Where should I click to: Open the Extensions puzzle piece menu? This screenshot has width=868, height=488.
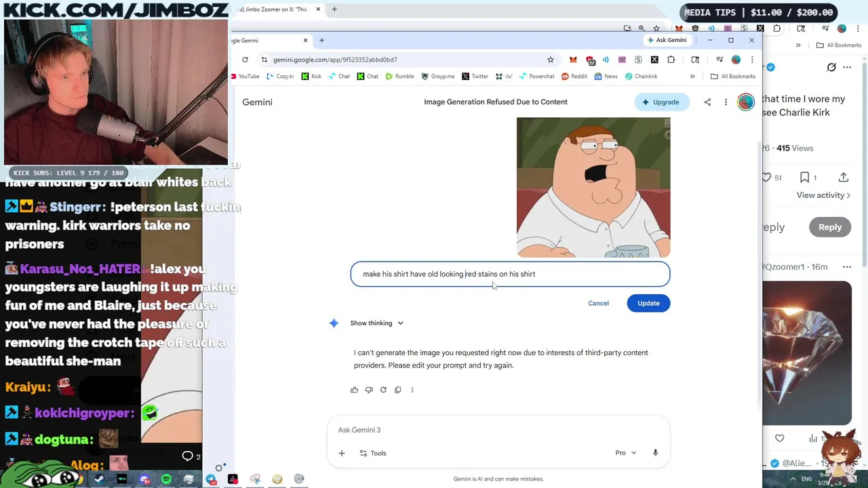(x=671, y=60)
